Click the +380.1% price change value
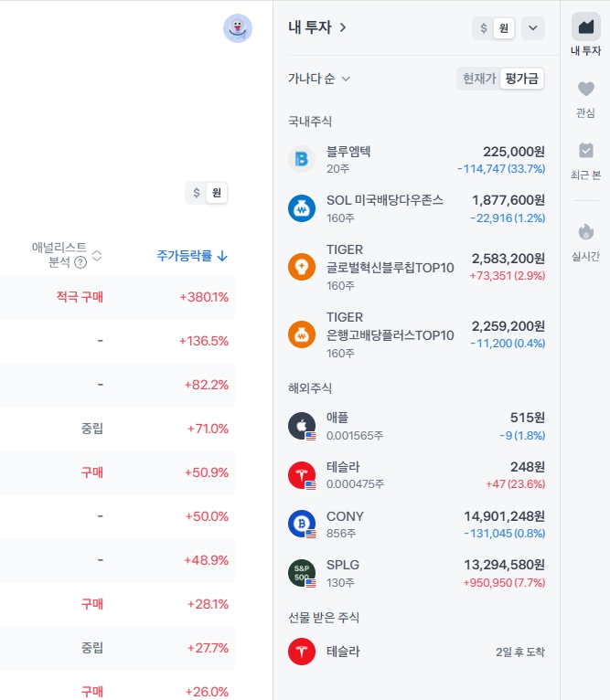The image size is (610, 700). (204, 297)
